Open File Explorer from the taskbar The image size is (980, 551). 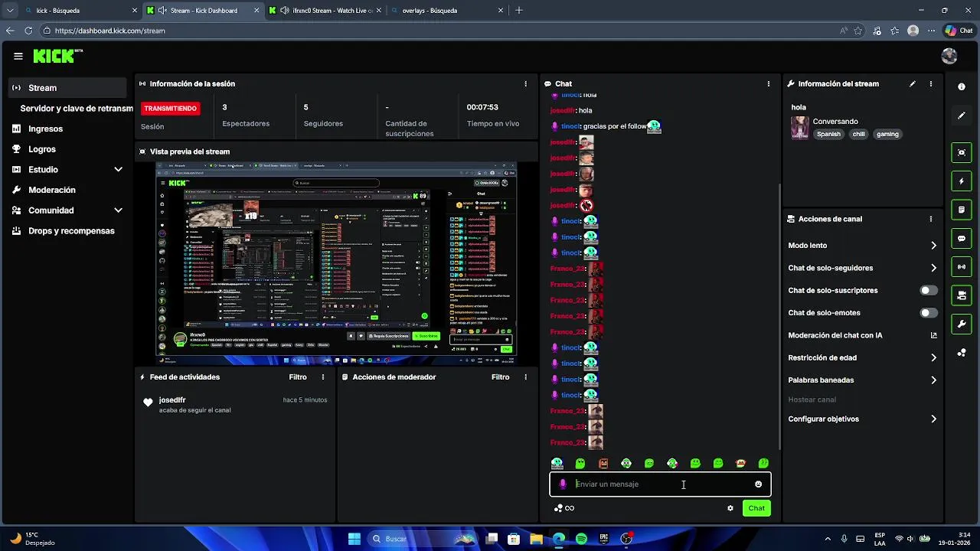pos(536,539)
